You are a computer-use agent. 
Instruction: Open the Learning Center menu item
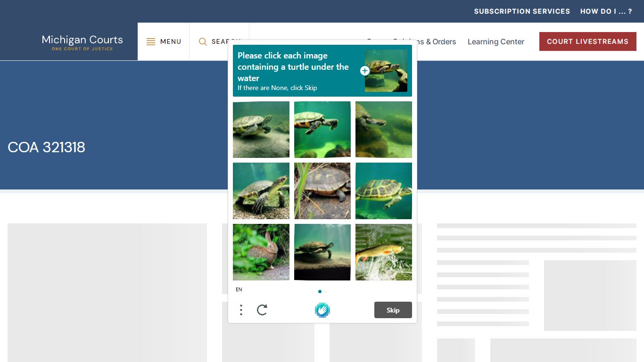495,41
